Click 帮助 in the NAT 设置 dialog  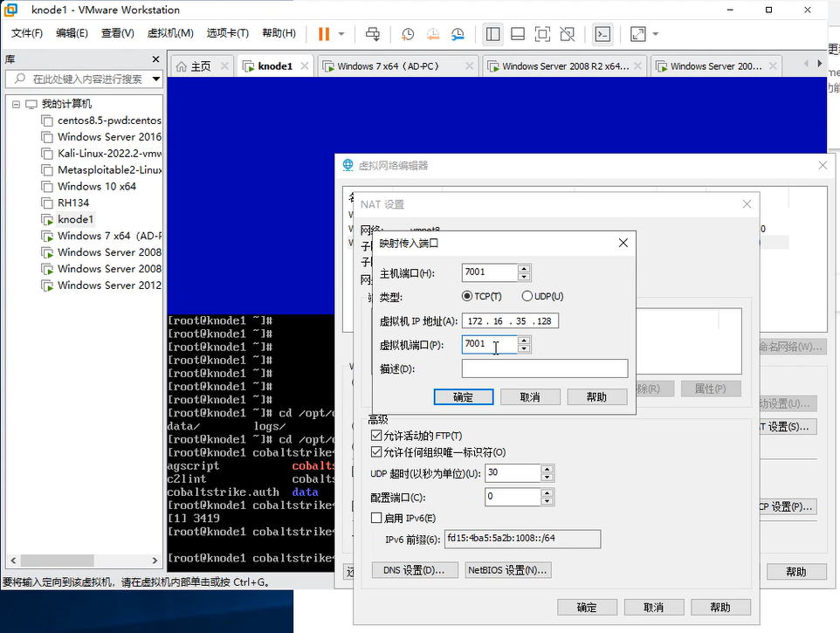click(x=720, y=608)
